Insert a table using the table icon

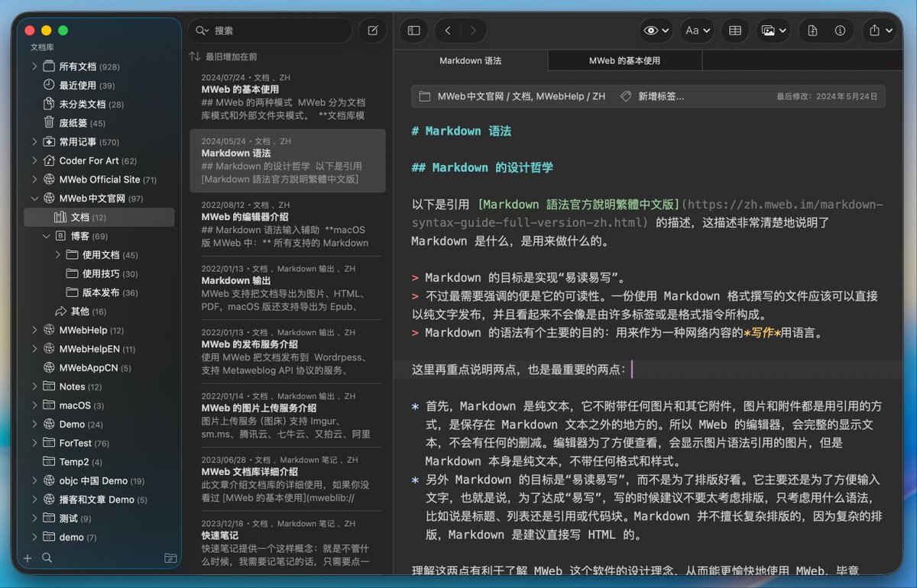click(x=734, y=31)
